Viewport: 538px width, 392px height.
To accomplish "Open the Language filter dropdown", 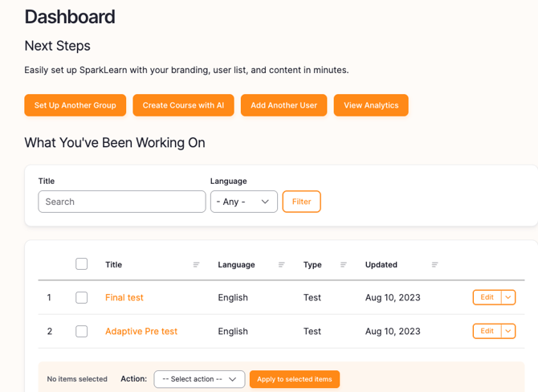I will tap(243, 202).
